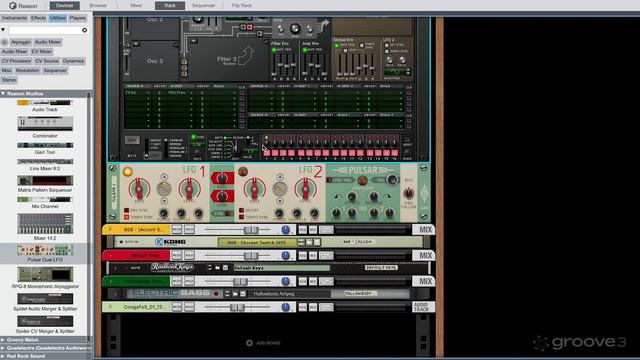Click the CongaFelt channel pan knob
Viewport: 640px width, 360px height.
coord(286,307)
